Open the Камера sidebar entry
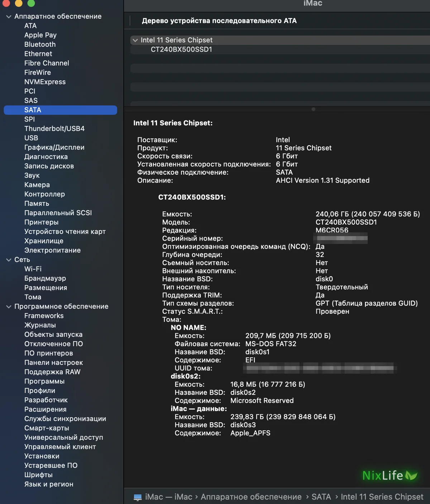The image size is (430, 504). pos(37,185)
